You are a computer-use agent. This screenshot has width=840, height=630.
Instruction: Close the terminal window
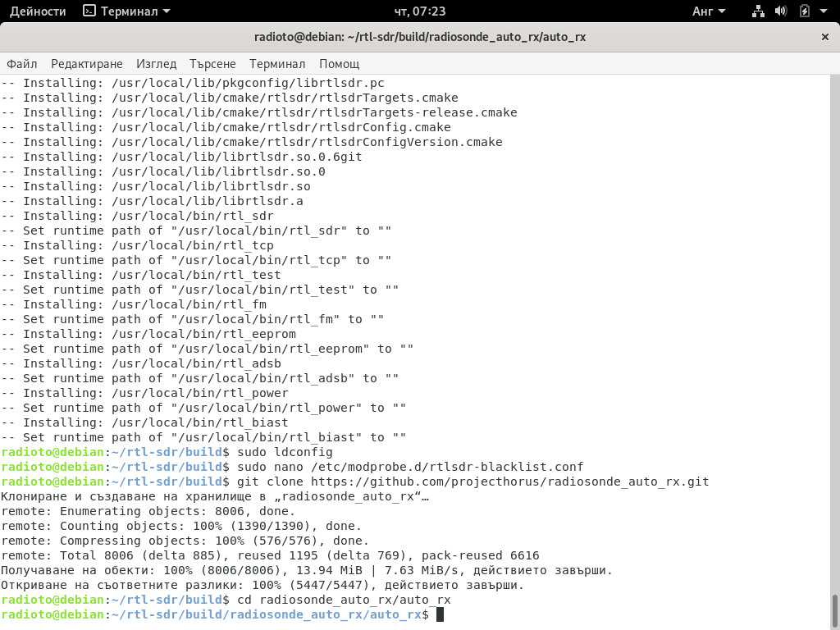click(825, 37)
